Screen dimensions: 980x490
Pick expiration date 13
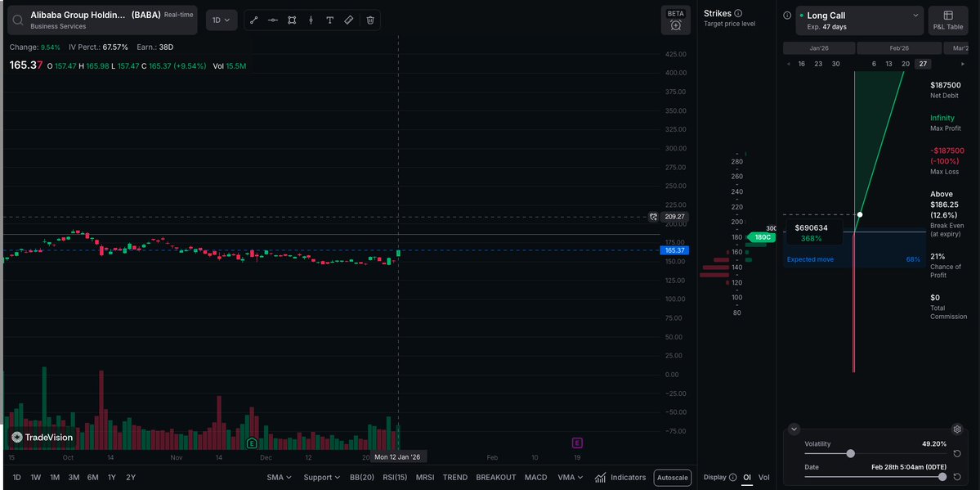[888, 64]
